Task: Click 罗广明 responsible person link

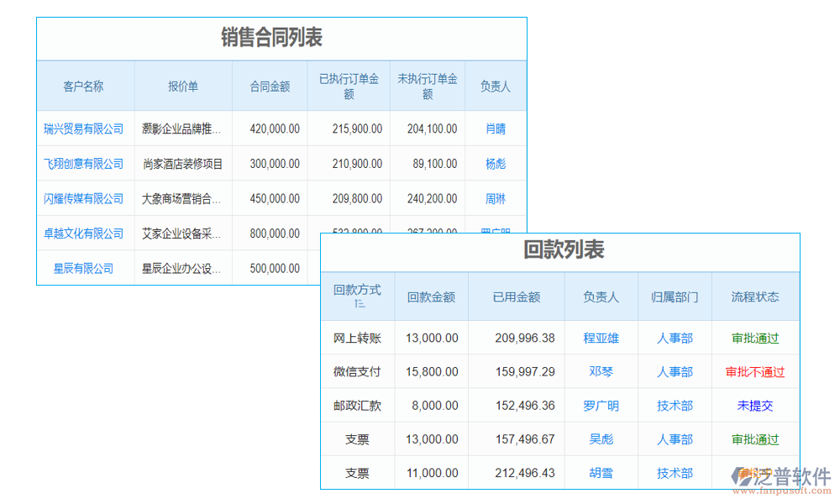Action: click(x=601, y=405)
